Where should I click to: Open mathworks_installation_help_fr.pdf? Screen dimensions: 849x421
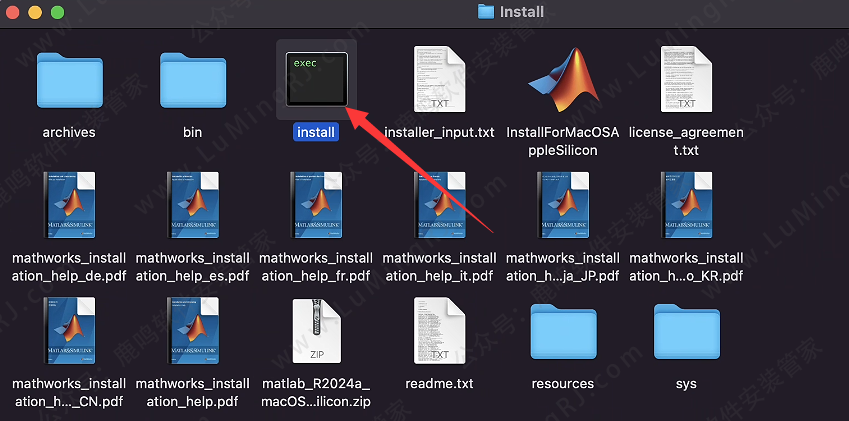pos(316,206)
